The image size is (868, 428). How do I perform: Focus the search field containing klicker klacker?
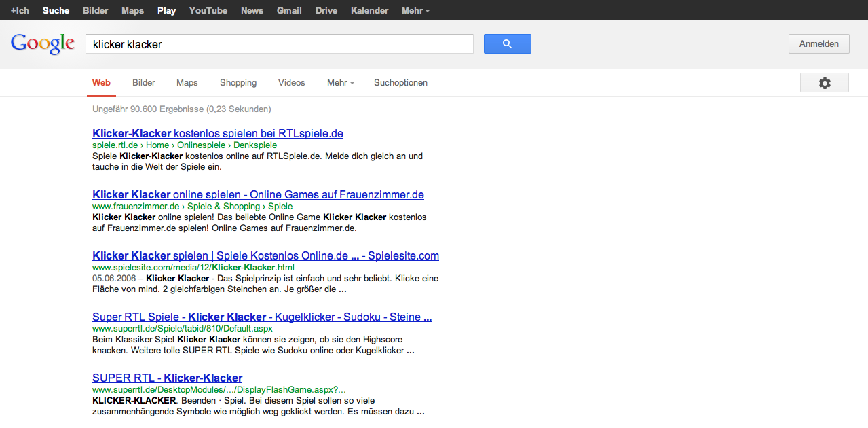pyautogui.click(x=278, y=44)
